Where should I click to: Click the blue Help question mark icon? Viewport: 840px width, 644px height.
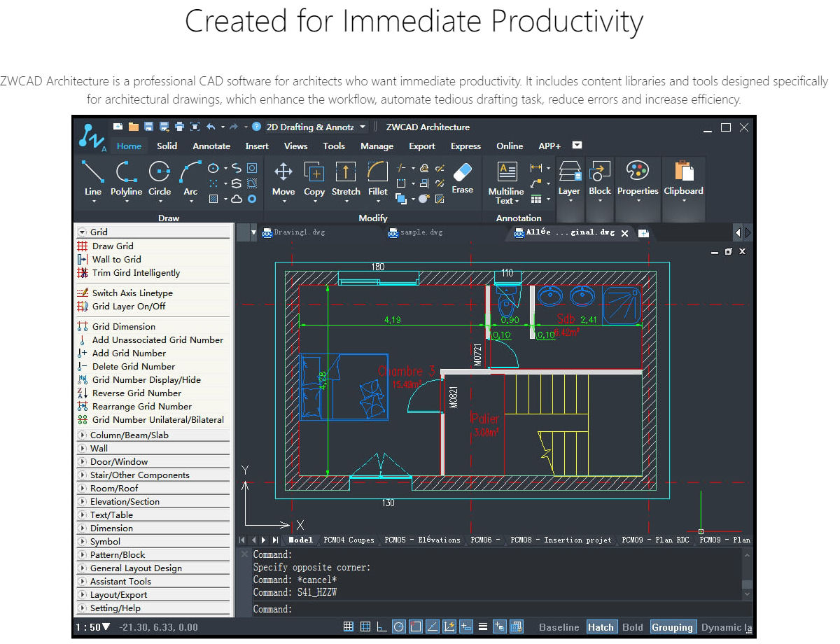point(256,127)
